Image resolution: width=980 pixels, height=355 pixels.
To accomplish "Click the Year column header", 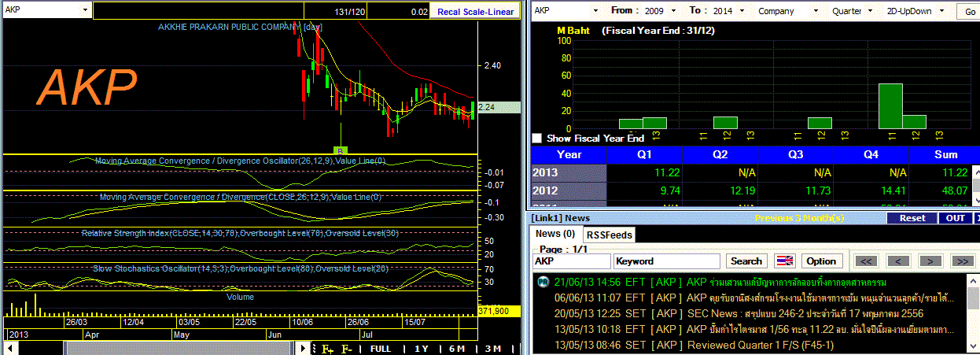I will (569, 154).
